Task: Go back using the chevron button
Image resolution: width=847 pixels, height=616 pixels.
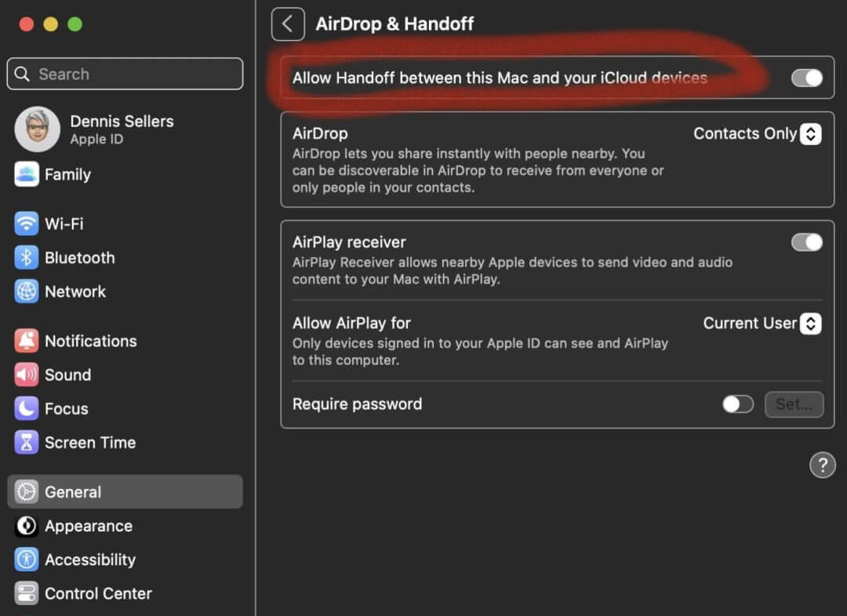Action: (x=288, y=24)
